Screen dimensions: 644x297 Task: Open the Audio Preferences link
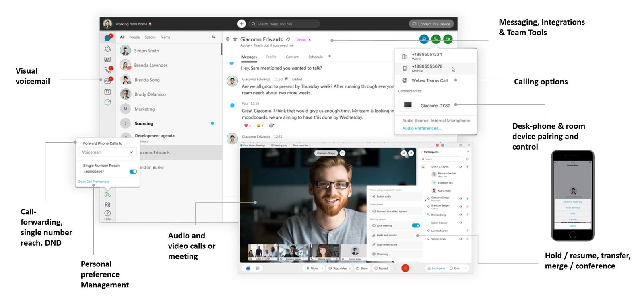pyautogui.click(x=422, y=128)
